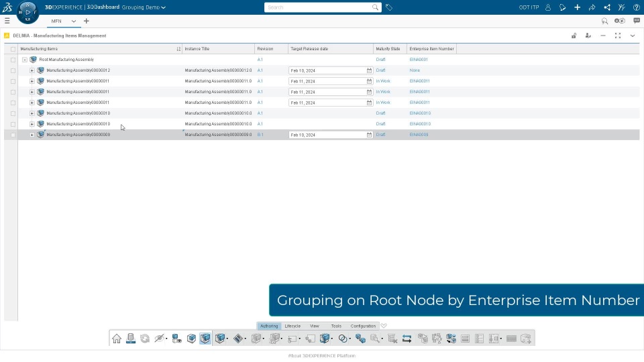Open EINA0009 enterprise item number link
The width and height of the screenshot is (644, 362).
[419, 135]
